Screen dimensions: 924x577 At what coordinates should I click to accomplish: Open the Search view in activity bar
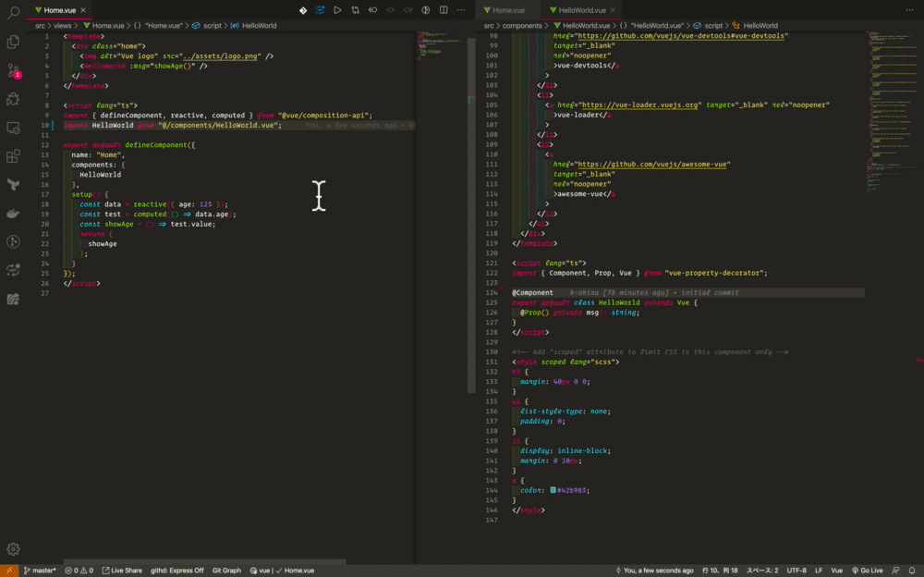pyautogui.click(x=13, y=13)
